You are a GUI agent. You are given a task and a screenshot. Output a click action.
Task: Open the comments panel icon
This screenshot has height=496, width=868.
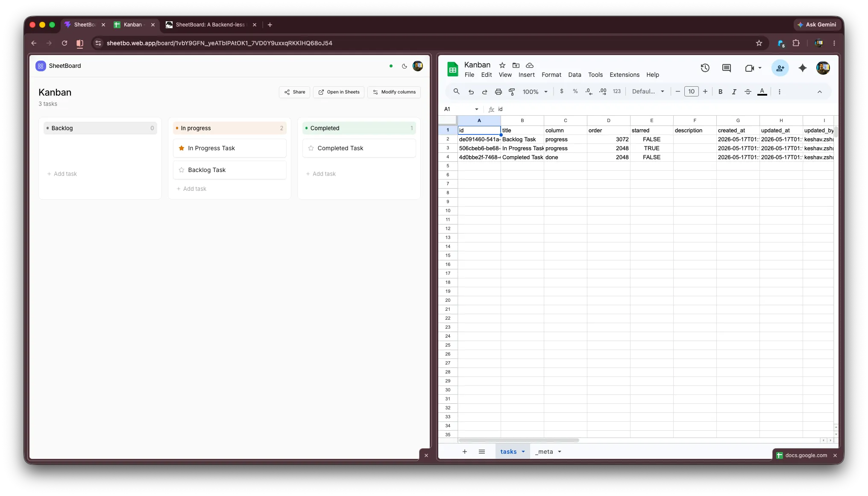(x=726, y=68)
